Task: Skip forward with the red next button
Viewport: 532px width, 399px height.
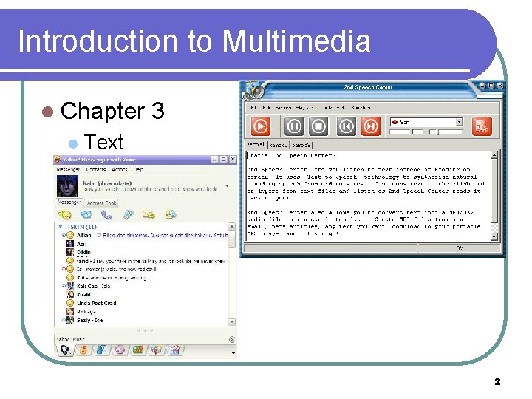Action: tap(370, 126)
